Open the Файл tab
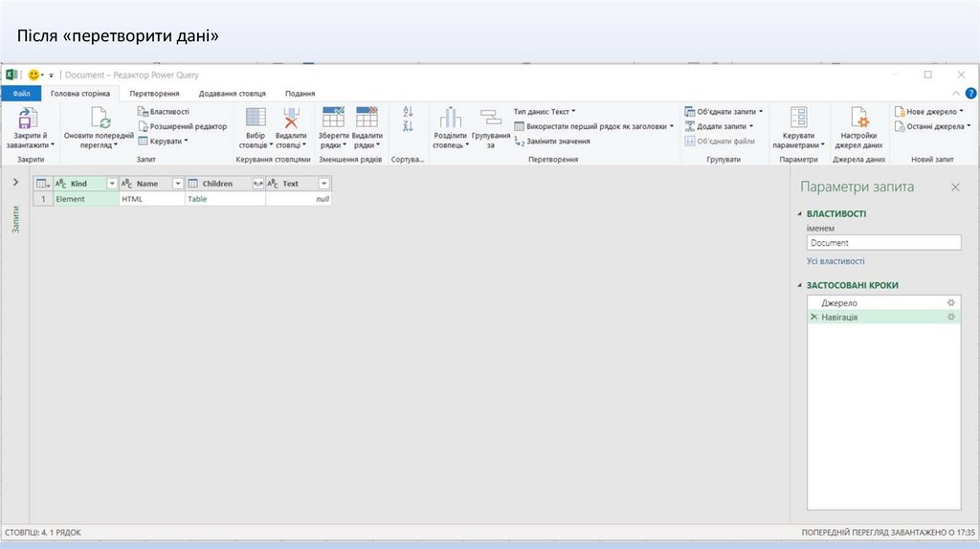Screen dimensions: 980x549 pyautogui.click(x=21, y=93)
